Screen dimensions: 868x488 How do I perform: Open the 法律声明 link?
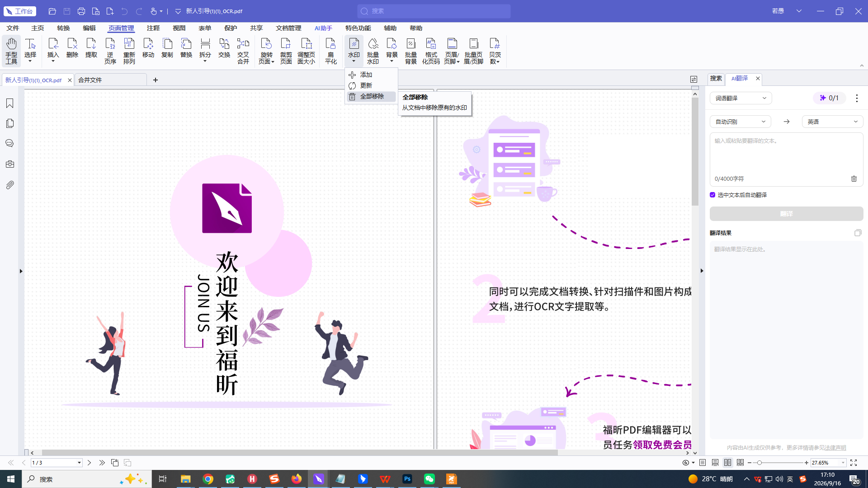point(835,448)
